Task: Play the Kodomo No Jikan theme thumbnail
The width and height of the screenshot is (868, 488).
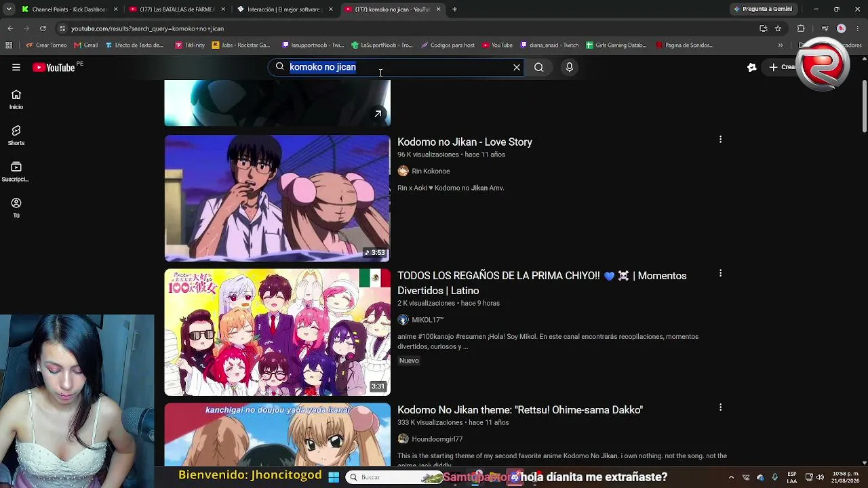Action: tap(277, 434)
